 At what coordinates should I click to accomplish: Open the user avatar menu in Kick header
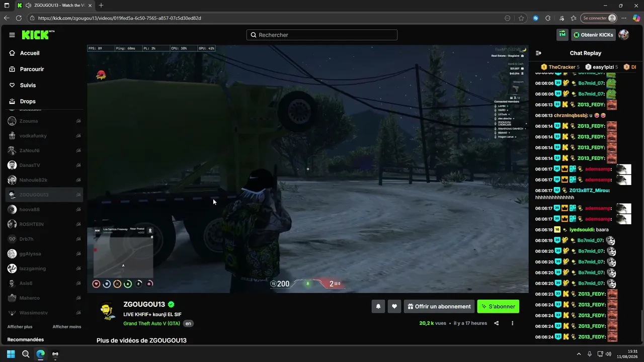coord(624,35)
